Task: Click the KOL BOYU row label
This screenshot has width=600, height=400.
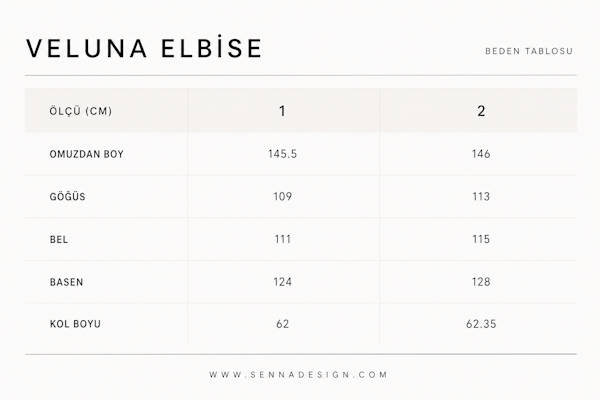Action: click(x=75, y=324)
